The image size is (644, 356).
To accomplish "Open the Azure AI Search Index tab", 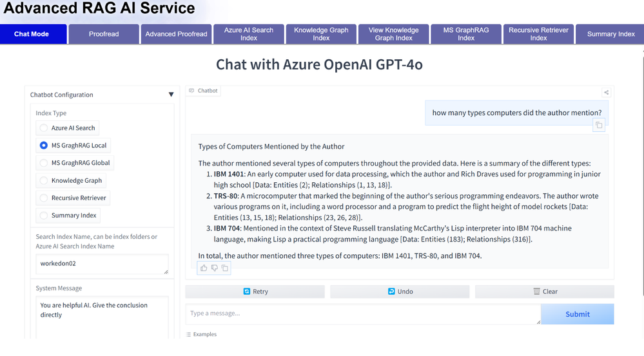I will tap(249, 34).
